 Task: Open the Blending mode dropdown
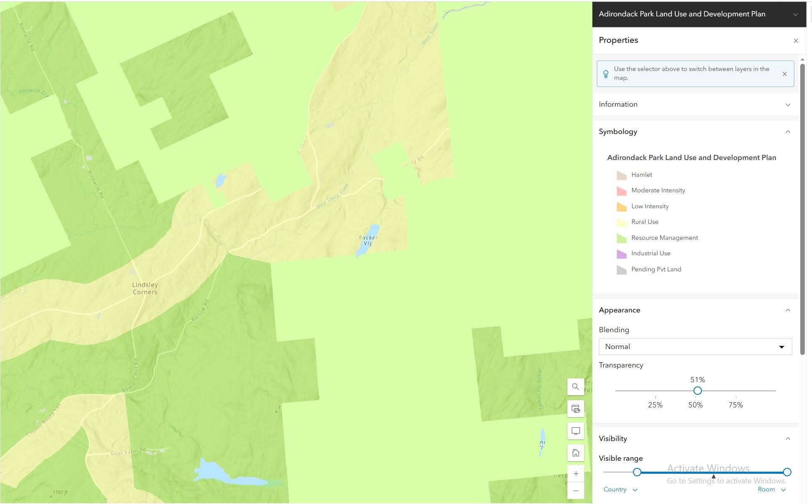coord(695,347)
